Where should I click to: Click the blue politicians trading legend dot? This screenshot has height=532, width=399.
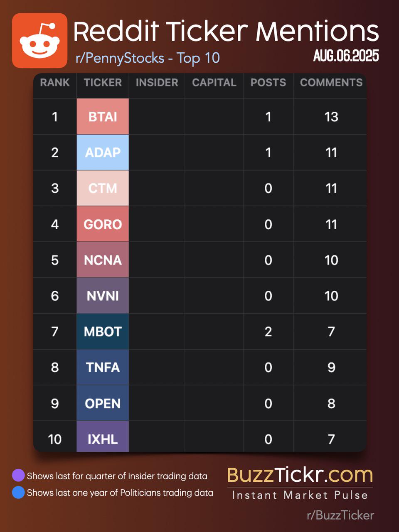(x=18, y=492)
